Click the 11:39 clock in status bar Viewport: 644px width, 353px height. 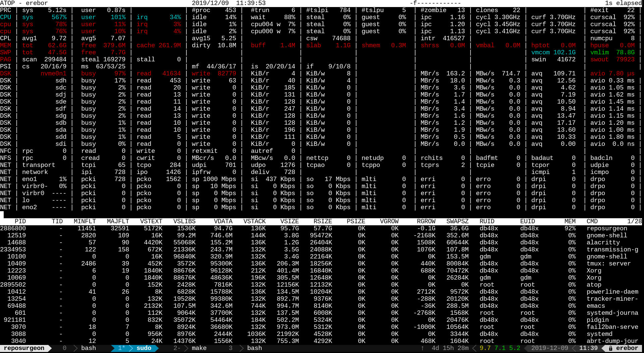pyautogui.click(x=588, y=348)
